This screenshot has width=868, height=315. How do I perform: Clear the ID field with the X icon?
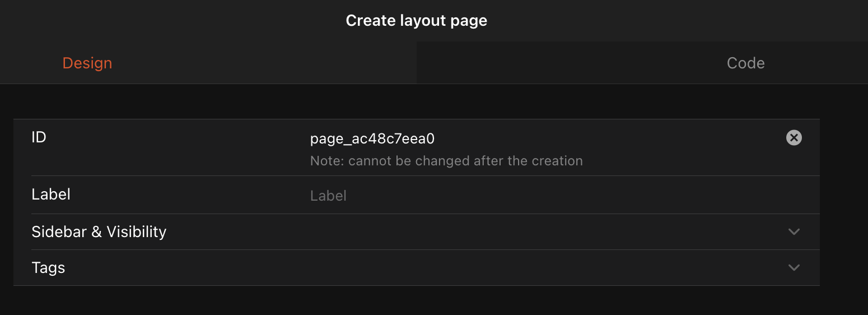794,138
